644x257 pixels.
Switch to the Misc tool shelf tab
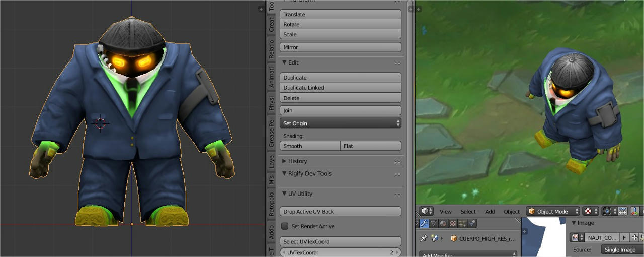point(271,180)
